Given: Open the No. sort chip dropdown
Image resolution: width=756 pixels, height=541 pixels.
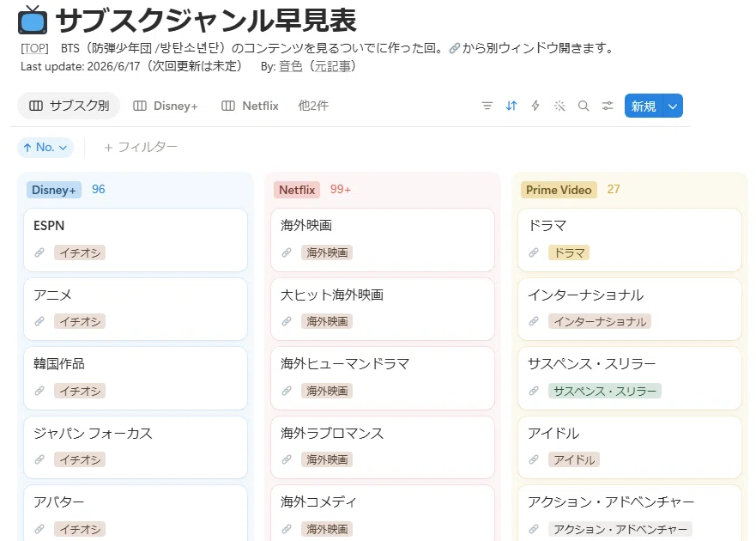Looking at the screenshot, I should coord(45,147).
